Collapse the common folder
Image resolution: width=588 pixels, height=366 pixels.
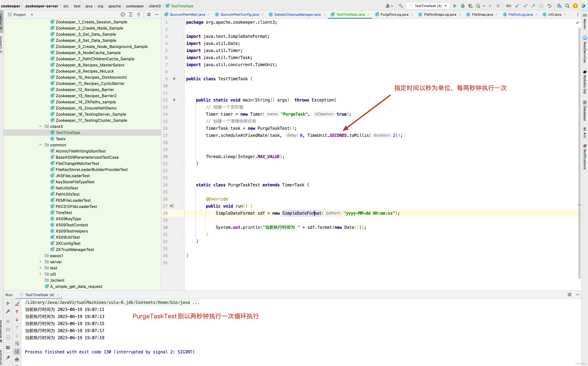[40, 145]
